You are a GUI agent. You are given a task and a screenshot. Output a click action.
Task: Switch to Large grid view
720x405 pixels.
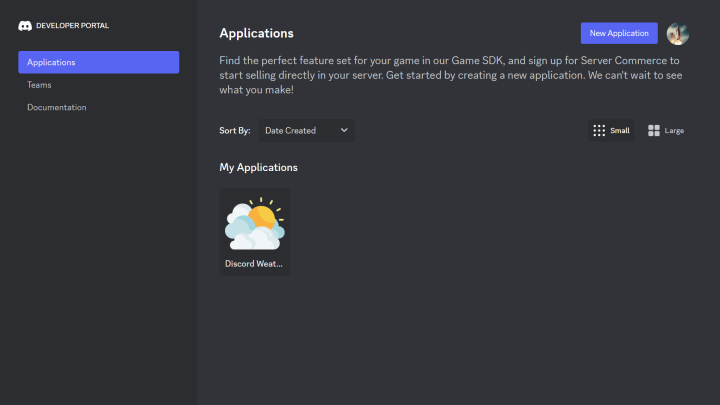tap(666, 130)
